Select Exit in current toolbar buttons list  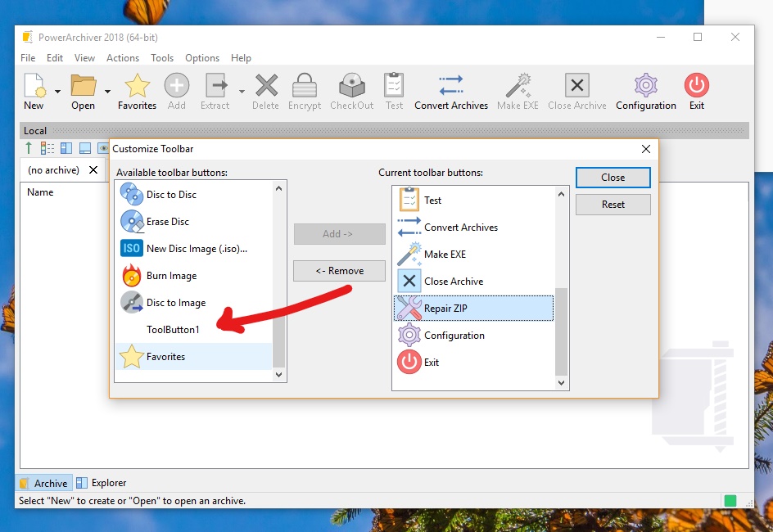pyautogui.click(x=474, y=363)
